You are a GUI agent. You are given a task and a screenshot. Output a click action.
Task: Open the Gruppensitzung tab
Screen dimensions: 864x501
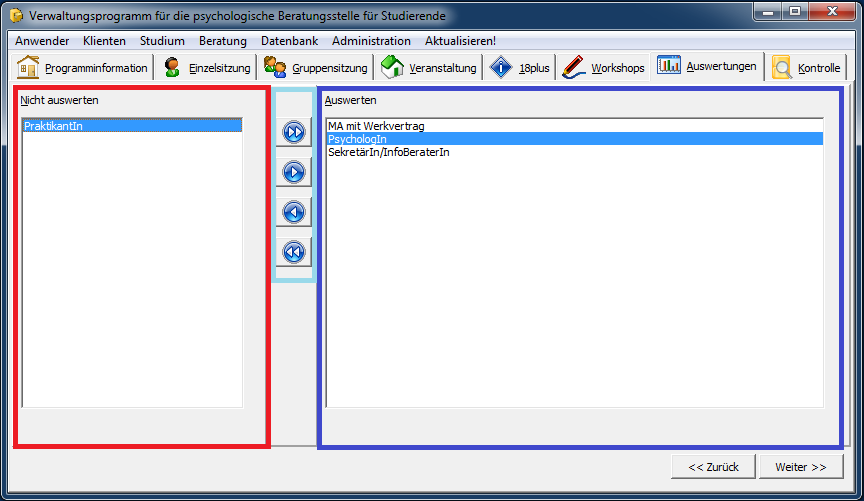(x=317, y=68)
